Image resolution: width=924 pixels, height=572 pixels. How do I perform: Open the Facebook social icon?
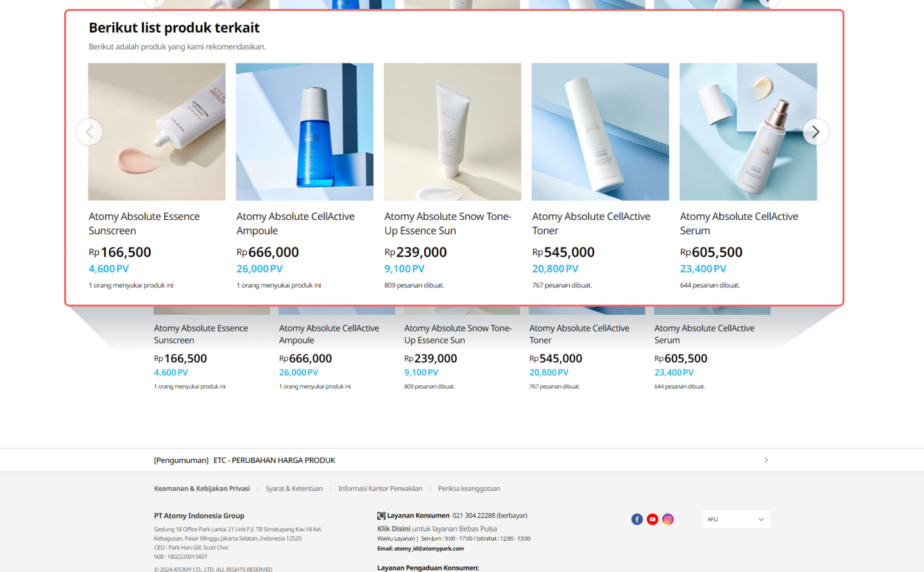[637, 519]
